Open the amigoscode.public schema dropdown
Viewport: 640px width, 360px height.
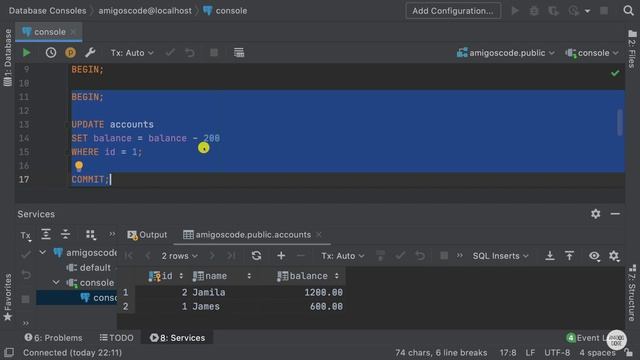[x=506, y=53]
